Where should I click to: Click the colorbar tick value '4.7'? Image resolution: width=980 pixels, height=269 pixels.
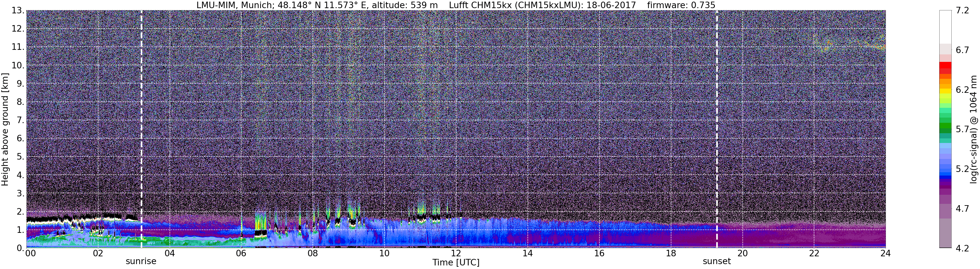point(962,208)
